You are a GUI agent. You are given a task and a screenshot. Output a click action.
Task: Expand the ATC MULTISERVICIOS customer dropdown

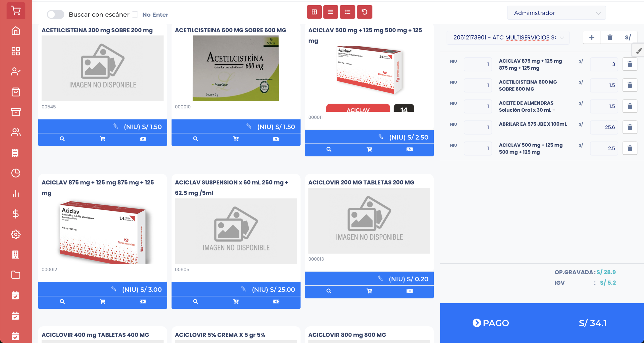(508, 37)
